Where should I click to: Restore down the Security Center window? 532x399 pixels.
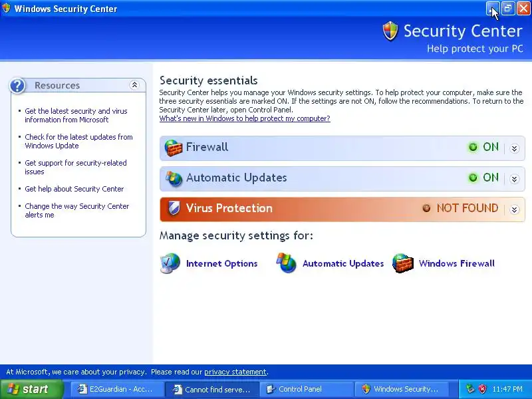pos(508,9)
